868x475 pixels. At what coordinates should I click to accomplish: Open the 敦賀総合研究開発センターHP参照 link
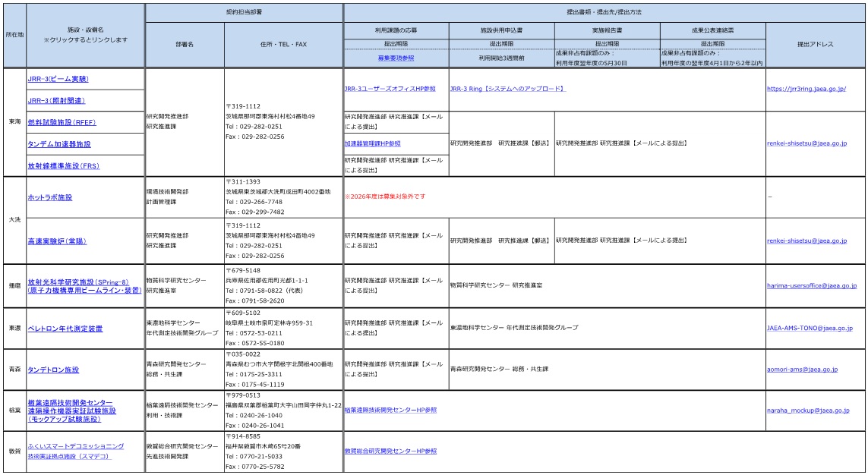coord(390,451)
